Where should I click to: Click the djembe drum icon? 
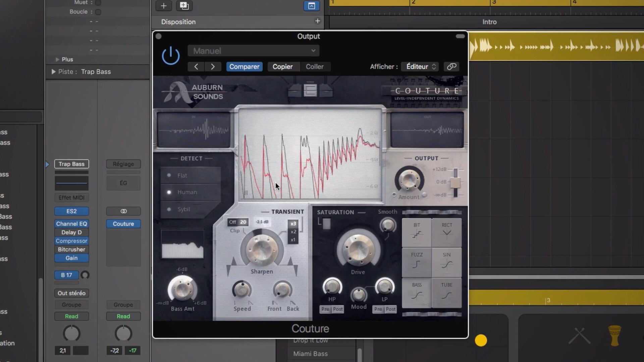[614, 335]
